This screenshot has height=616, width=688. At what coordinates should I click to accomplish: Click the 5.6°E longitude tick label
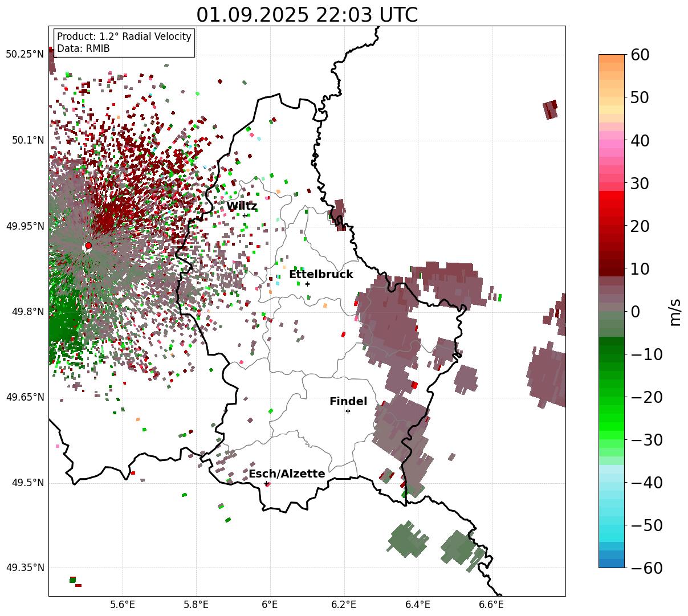[x=123, y=604]
